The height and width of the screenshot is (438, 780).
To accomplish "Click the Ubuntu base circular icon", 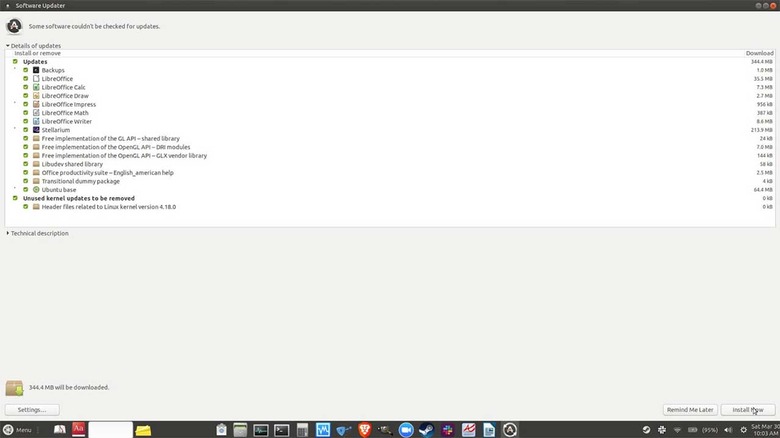I will click(36, 190).
